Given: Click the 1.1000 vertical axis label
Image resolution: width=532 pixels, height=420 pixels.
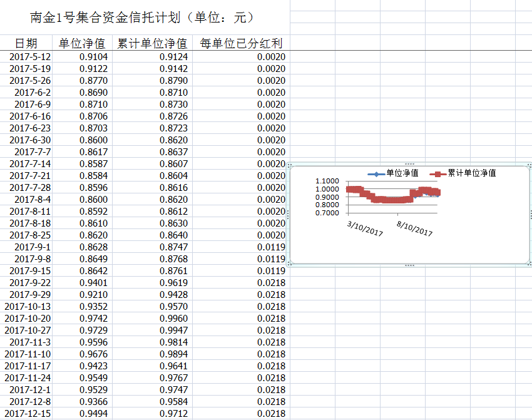Looking at the screenshot, I should click(x=327, y=182).
